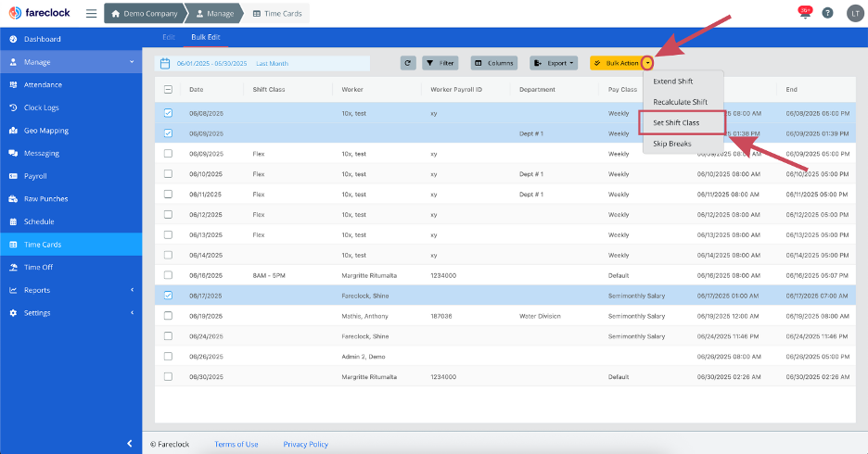
Task: Click the Attendance sidebar icon
Action: point(13,84)
